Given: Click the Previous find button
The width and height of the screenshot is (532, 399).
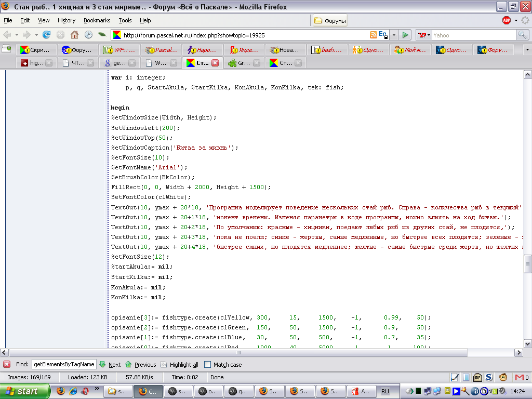Looking at the screenshot, I should coord(140,365).
